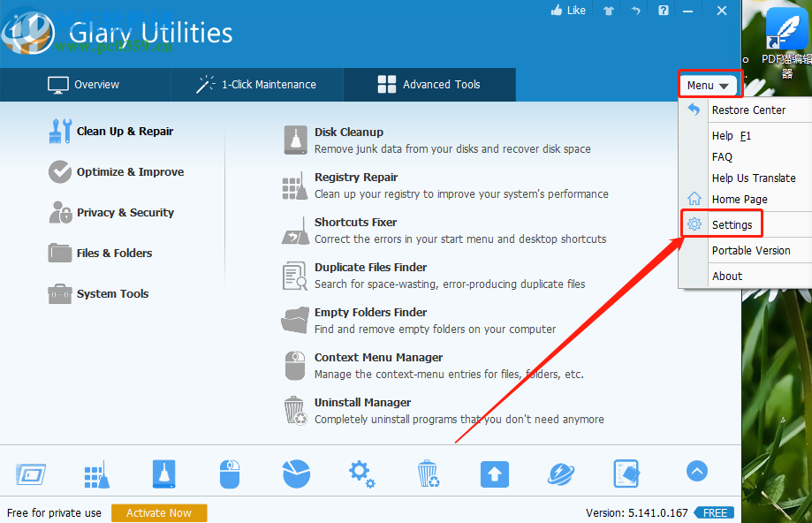The height and width of the screenshot is (523, 812).
Task: Click the recycle bin uninstall dock icon
Action: pyautogui.click(x=429, y=474)
